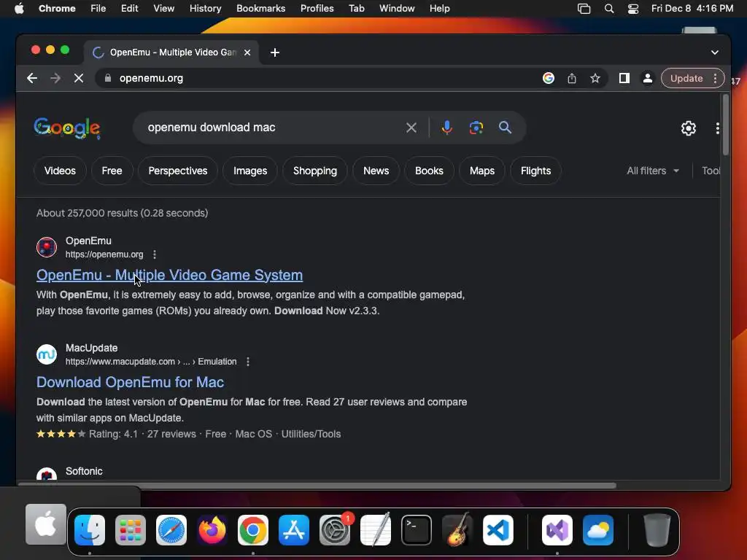Open Spotlight search in menu bar
This screenshot has height=560, width=747.
[609, 8]
